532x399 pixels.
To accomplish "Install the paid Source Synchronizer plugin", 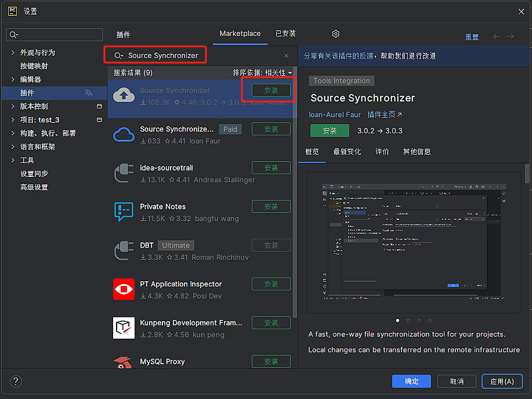I will pos(271,129).
